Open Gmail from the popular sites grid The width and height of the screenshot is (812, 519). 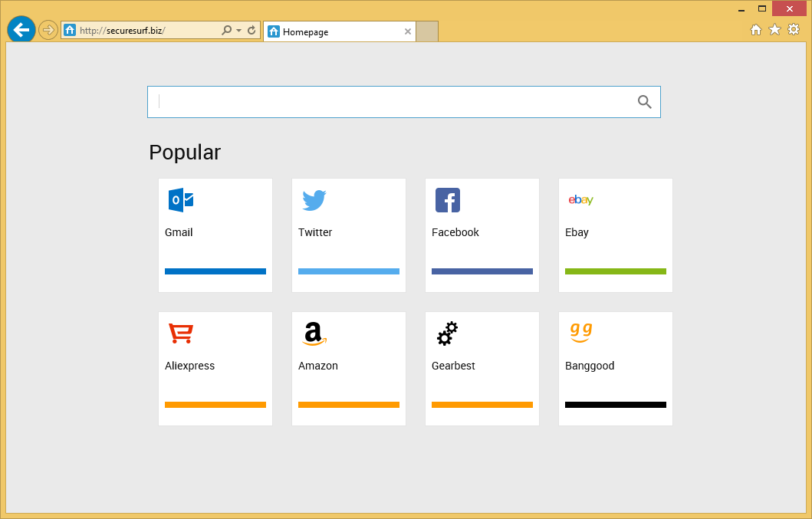pyautogui.click(x=180, y=200)
